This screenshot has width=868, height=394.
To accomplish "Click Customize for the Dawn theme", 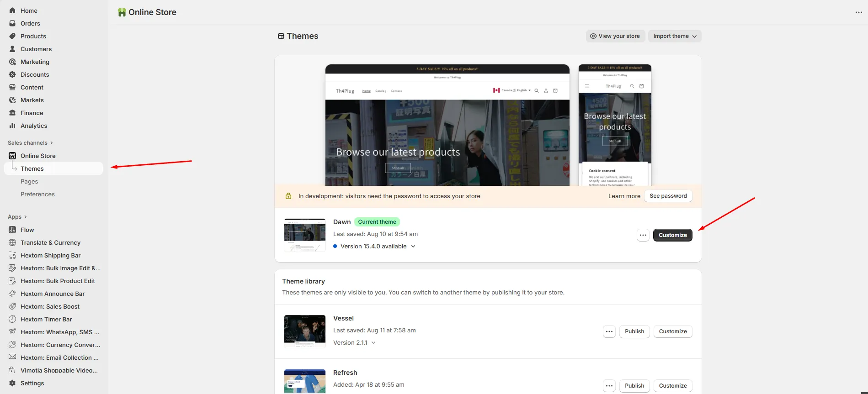I will (673, 235).
